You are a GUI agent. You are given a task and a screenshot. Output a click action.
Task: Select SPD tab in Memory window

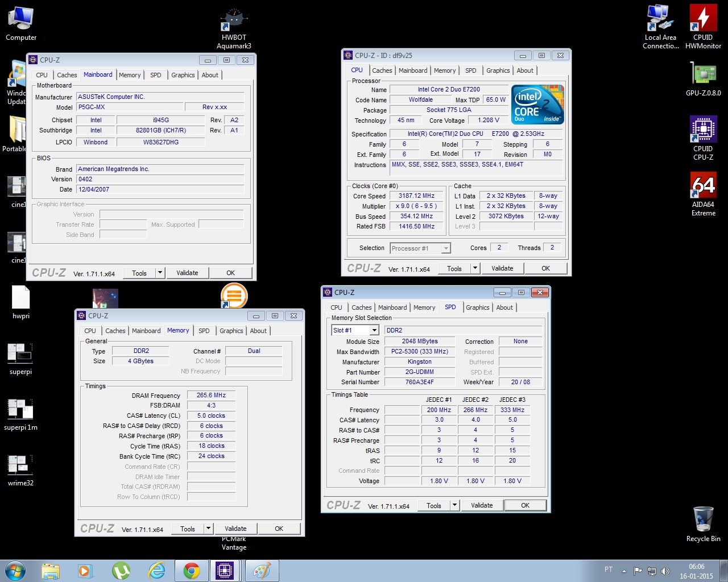pyautogui.click(x=204, y=331)
